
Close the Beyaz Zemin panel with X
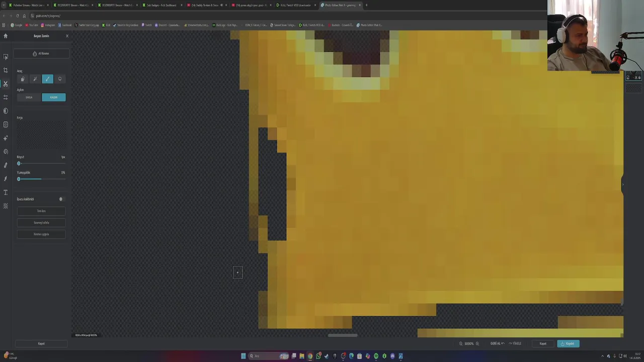pyautogui.click(x=67, y=36)
